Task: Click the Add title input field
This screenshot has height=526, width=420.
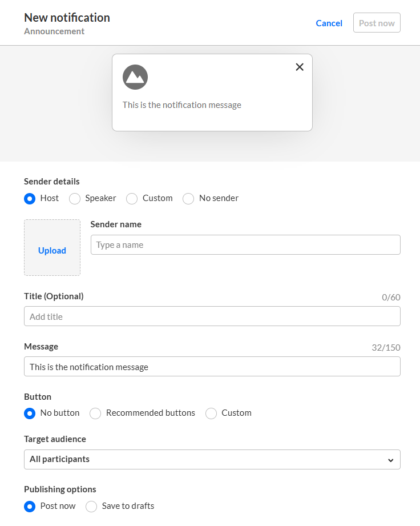Action: [212, 316]
